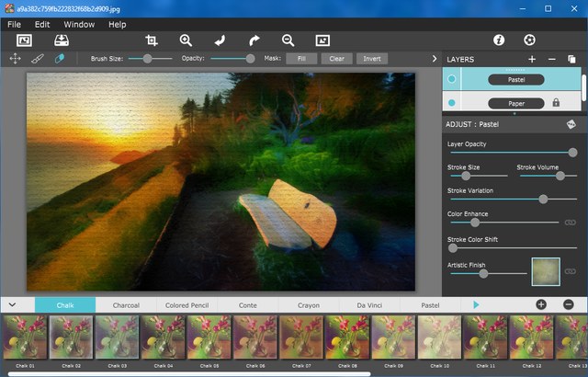Select the paint brush mask tool
Image resolution: width=588 pixels, height=377 pixels.
point(38,58)
